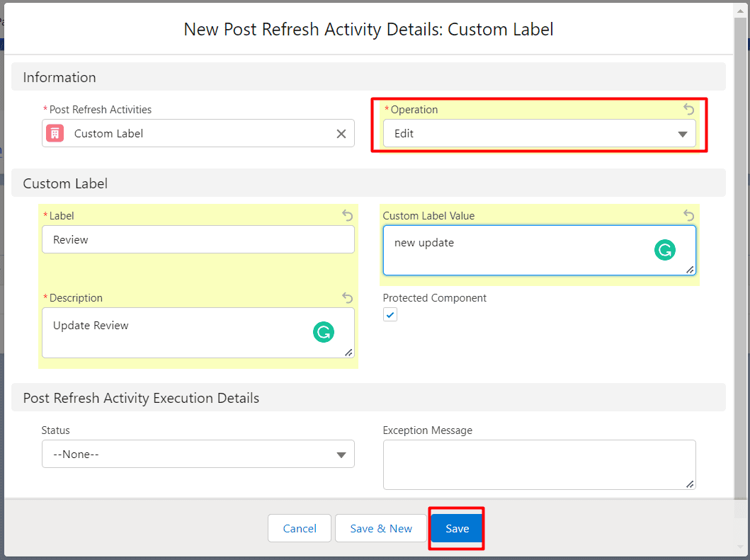The image size is (750, 560).
Task: Revert changes on the Label field
Action: 347,215
